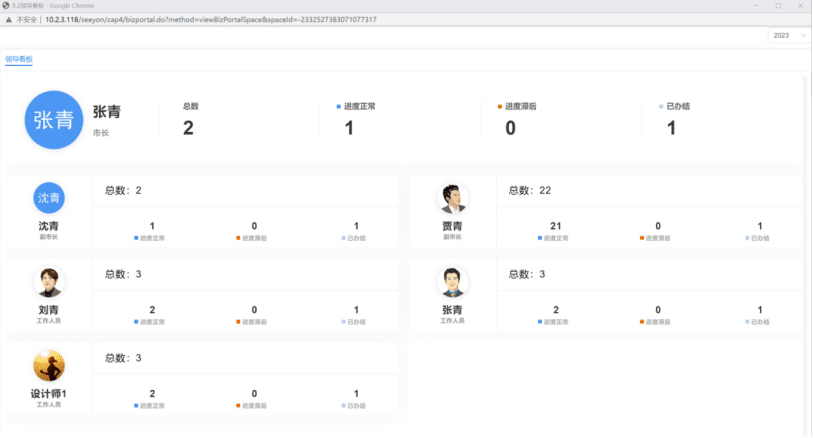This screenshot has height=438, width=813.
Task: Click the 贾青 name label
Action: click(x=452, y=226)
